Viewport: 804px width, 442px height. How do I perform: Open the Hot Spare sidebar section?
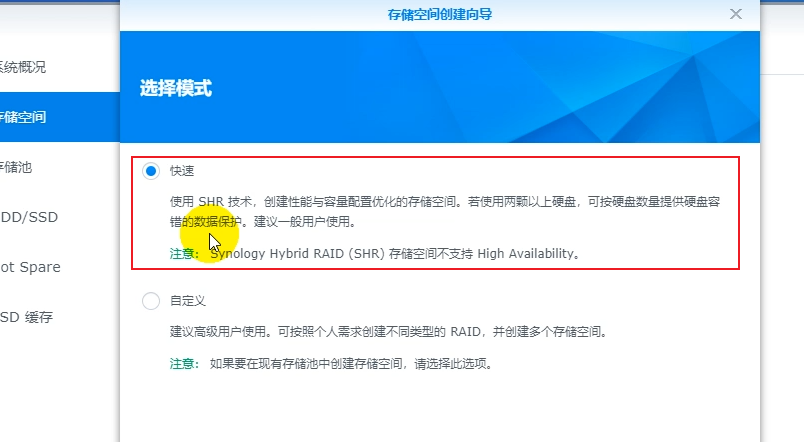coord(31,267)
